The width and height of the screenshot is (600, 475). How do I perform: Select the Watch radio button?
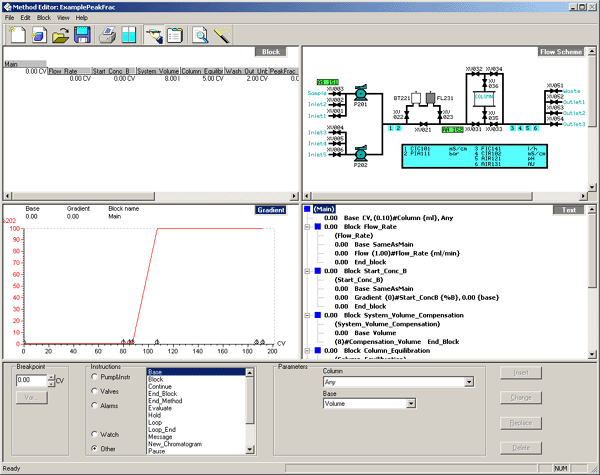[94, 434]
